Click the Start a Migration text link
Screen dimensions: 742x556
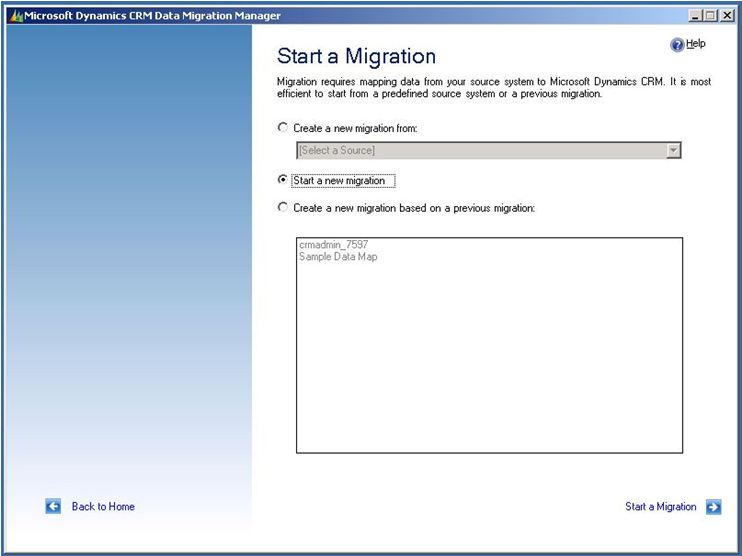(660, 507)
